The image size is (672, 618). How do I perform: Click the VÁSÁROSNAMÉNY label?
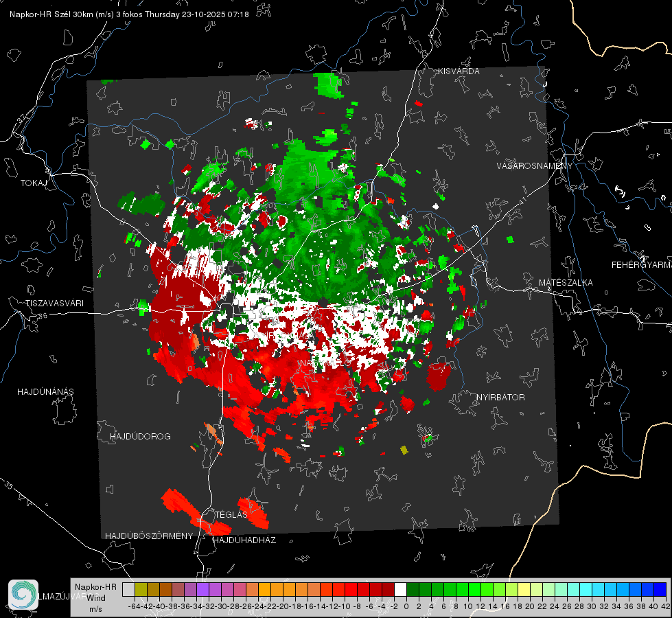coord(535,166)
